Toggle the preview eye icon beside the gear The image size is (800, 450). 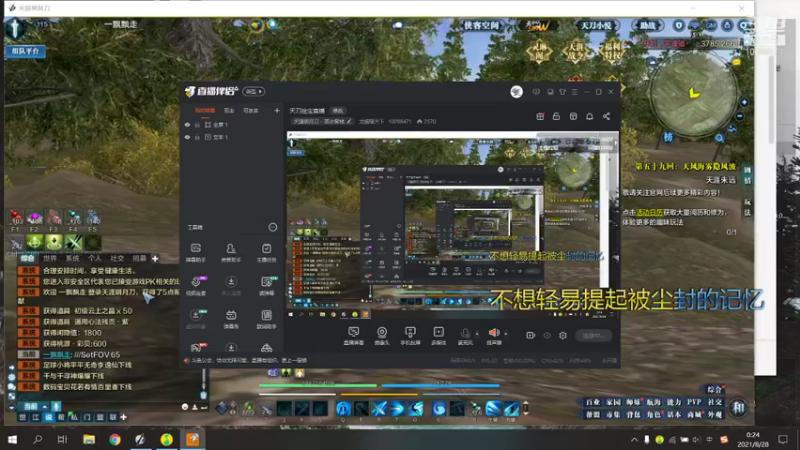click(547, 336)
